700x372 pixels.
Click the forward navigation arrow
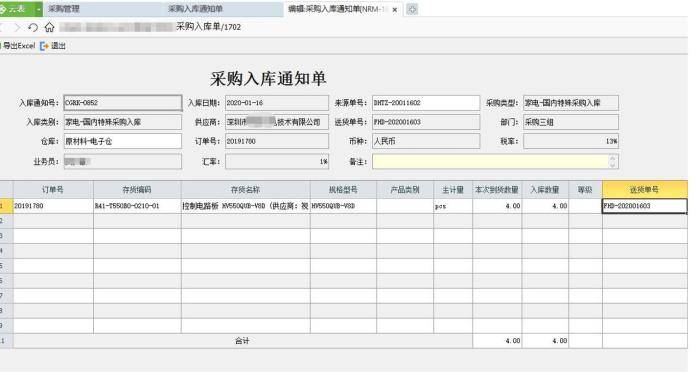17,28
